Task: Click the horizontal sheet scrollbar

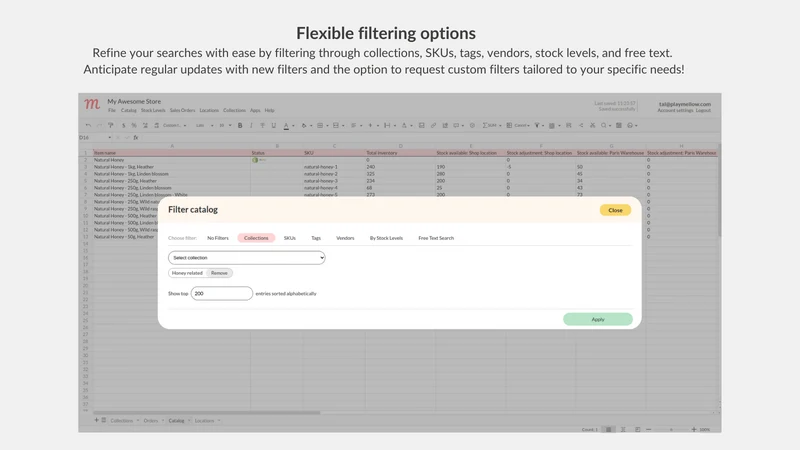Action: pyautogui.click(x=207, y=412)
